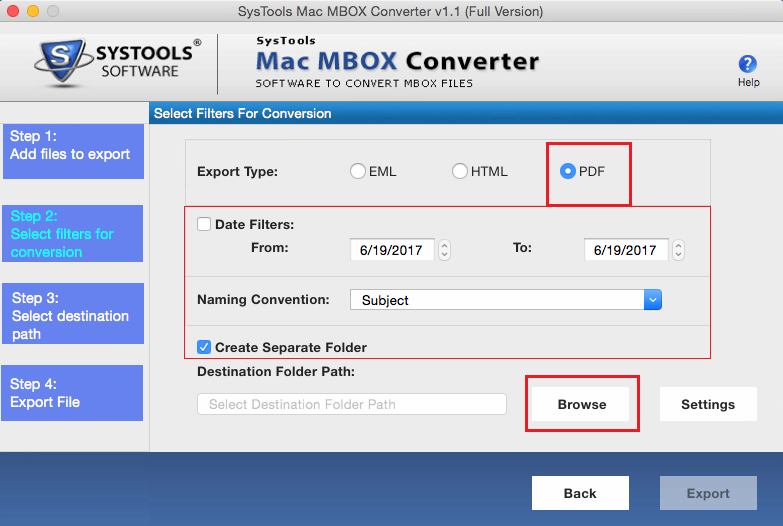
Task: Select the HTML export type
Action: pos(460,171)
